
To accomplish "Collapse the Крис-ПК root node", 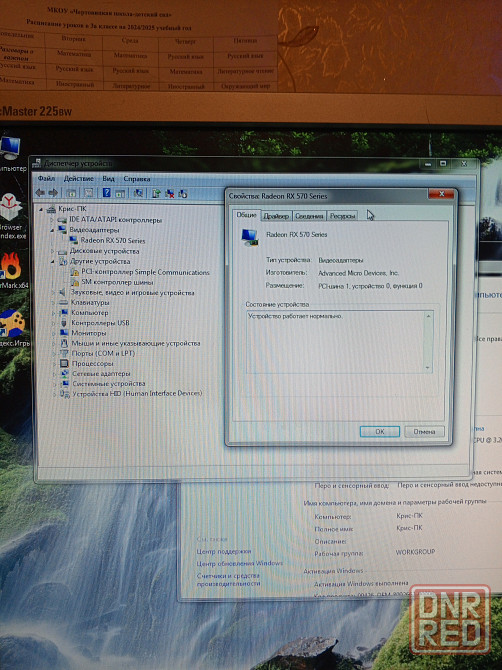I will [x=41, y=209].
